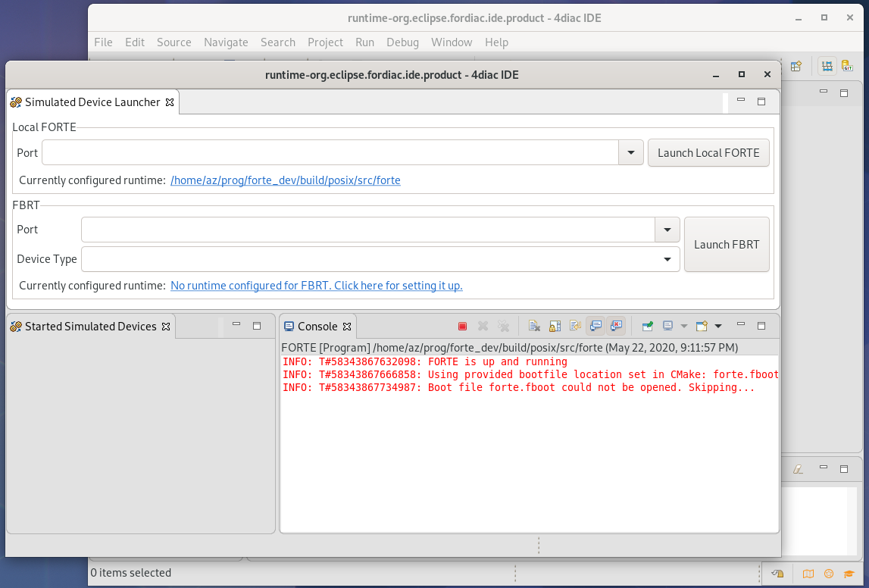The image size is (869, 588).
Task: Open the Display Selected Console dropdown arrow
Action: click(x=683, y=327)
